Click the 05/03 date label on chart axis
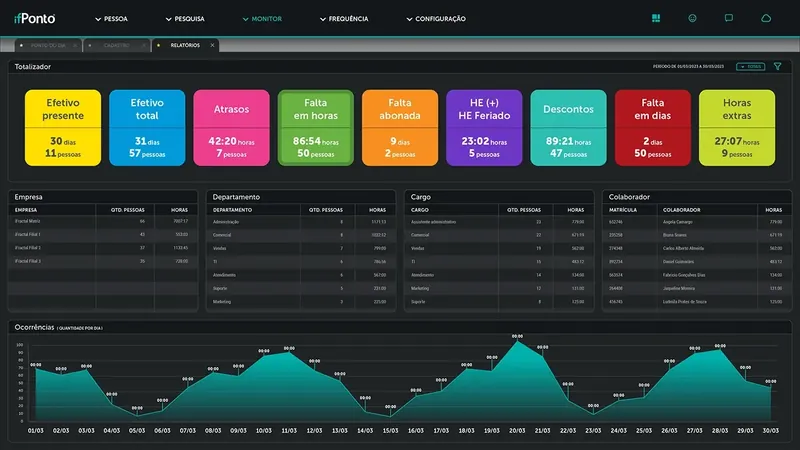 coord(137,431)
